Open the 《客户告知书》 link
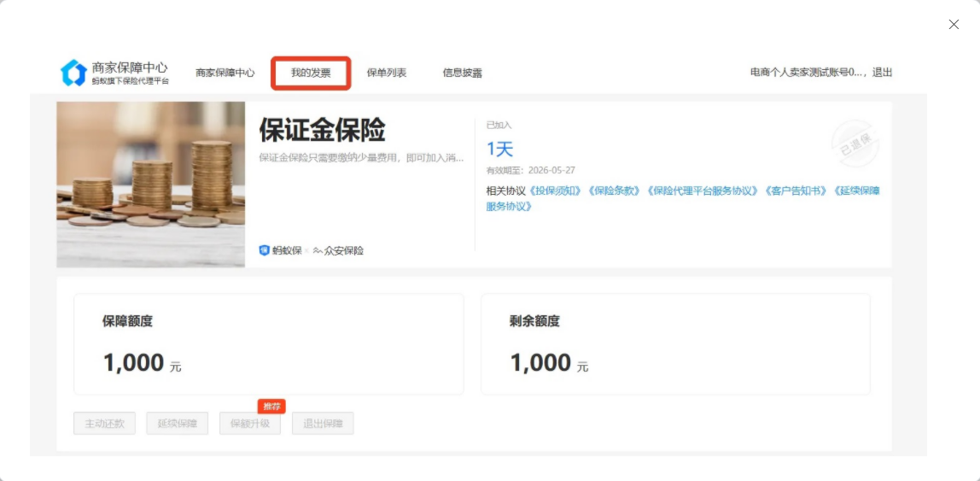Viewport: 980px width, 481px height. click(x=796, y=191)
